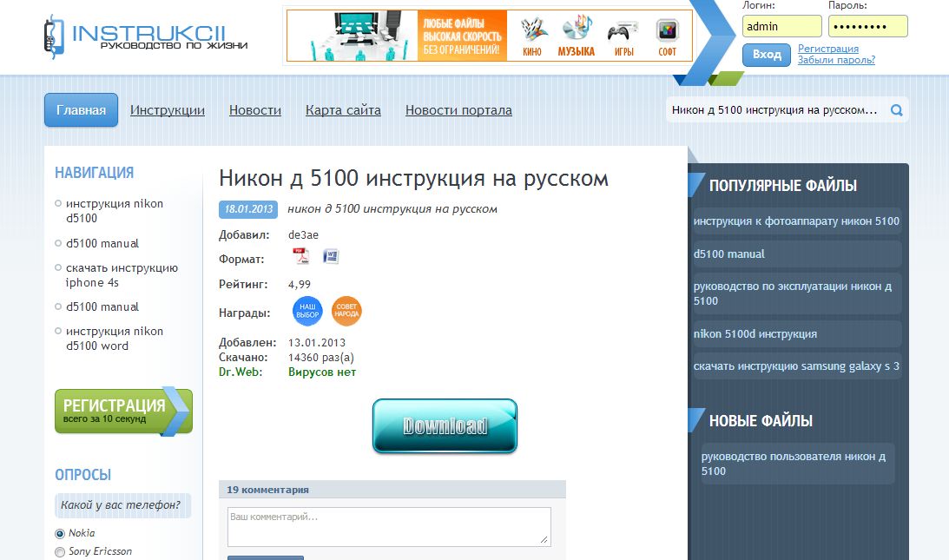949x560 pixels.
Task: Open 'скачать инструкцию samsung galaxy s 3'
Action: click(796, 366)
